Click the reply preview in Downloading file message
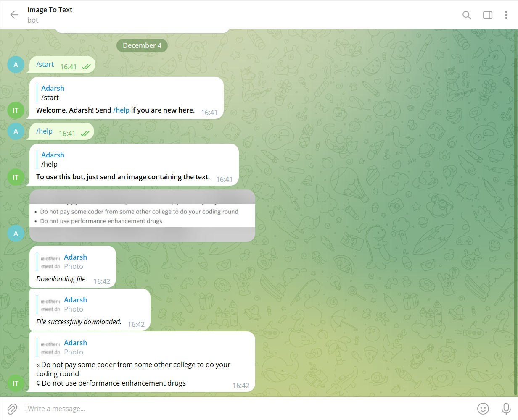518x420 pixels. tap(72, 262)
